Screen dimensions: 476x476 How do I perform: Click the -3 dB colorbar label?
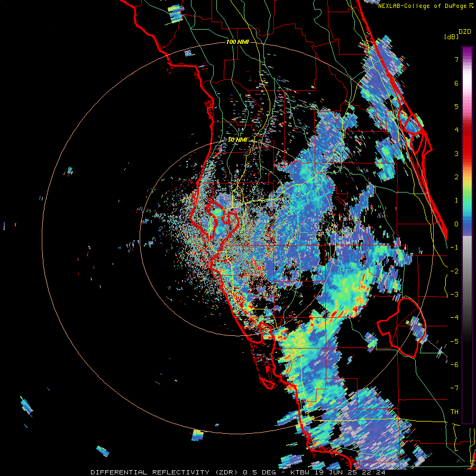[454, 295]
